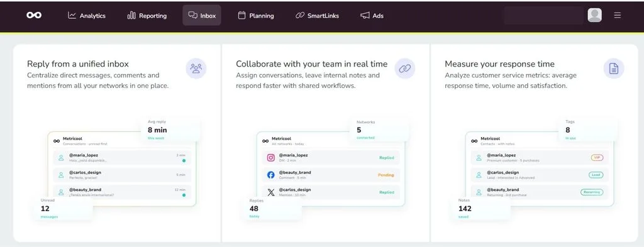This screenshot has width=644, height=247.
Task: Click the Ads megaphone icon
Action: 365,16
